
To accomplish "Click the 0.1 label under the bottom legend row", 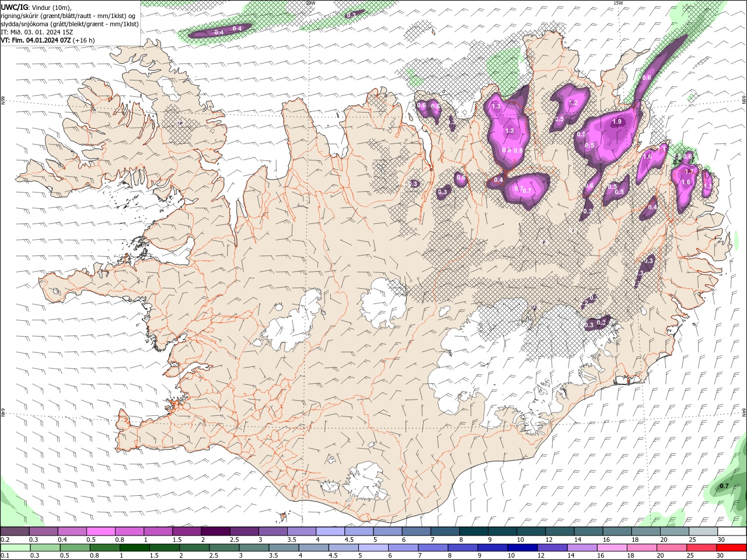I will 5,555.
